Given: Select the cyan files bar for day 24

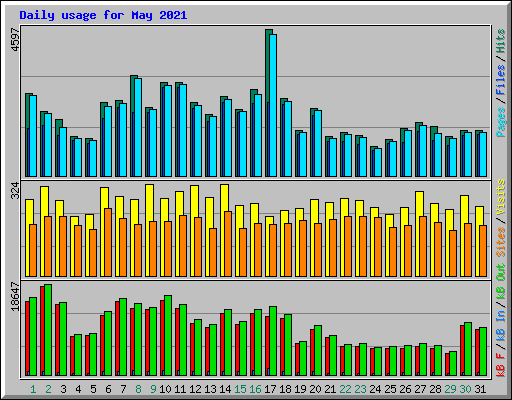Looking at the screenshot, I should [x=378, y=162].
